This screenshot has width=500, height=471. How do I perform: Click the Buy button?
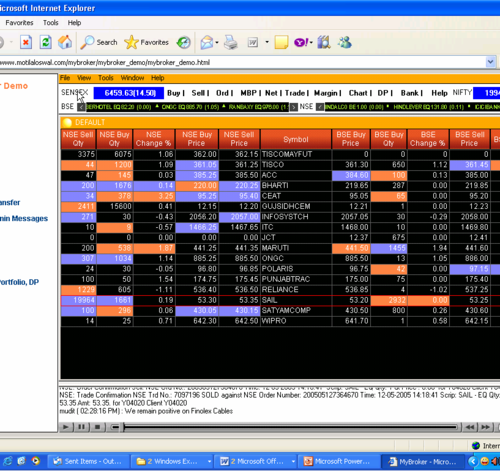pyautogui.click(x=174, y=93)
